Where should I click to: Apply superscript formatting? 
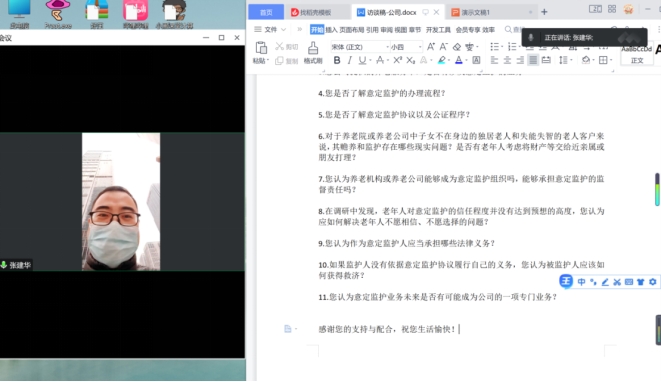point(398,60)
